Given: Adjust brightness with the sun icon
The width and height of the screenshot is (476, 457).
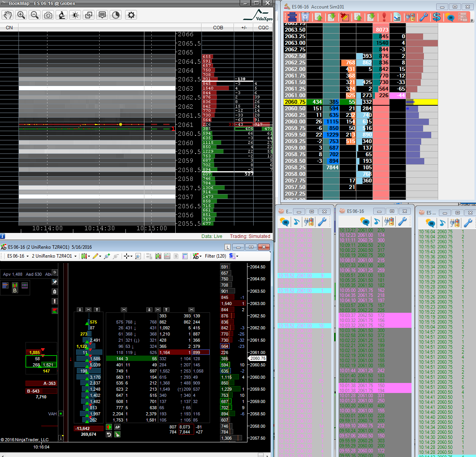Looking at the screenshot, I should point(75,15).
